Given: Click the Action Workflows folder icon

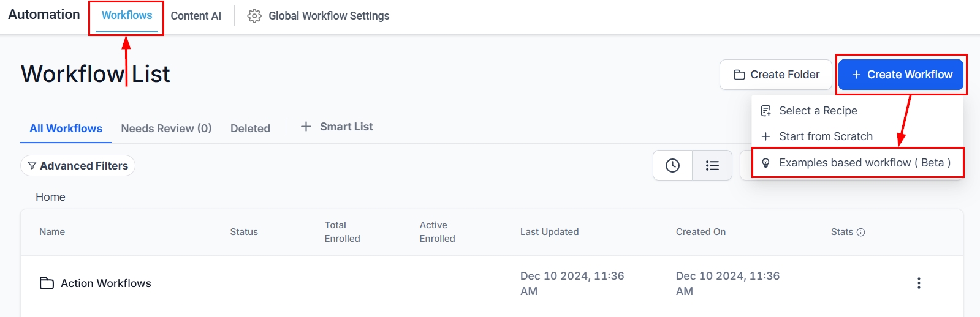Looking at the screenshot, I should click(x=47, y=283).
